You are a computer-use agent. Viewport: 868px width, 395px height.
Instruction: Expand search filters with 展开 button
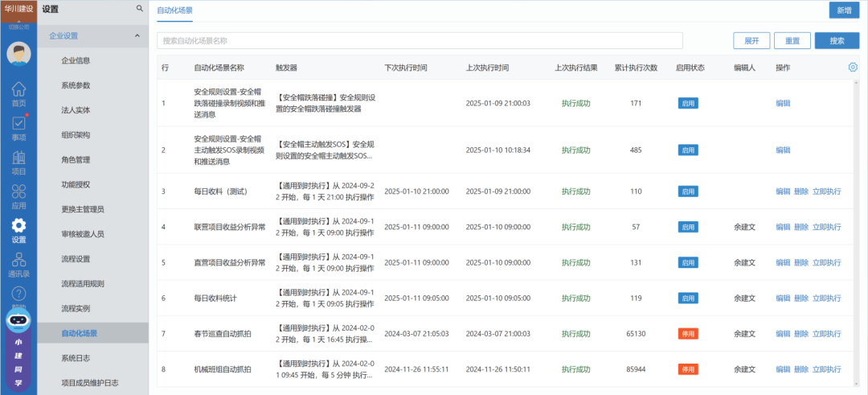[751, 41]
